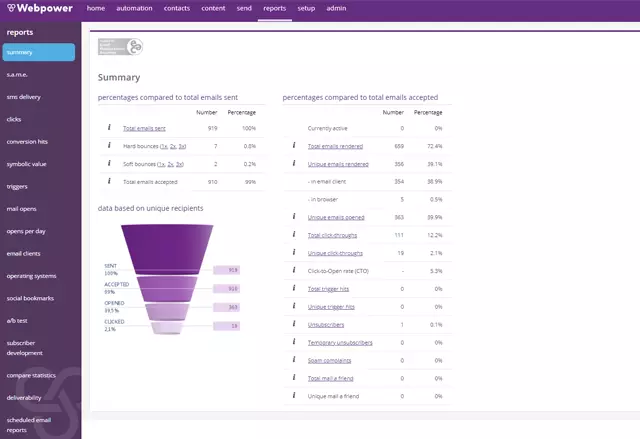Click the info icon beside Total emails sent
The width and height of the screenshot is (640, 439).
[x=109, y=127]
